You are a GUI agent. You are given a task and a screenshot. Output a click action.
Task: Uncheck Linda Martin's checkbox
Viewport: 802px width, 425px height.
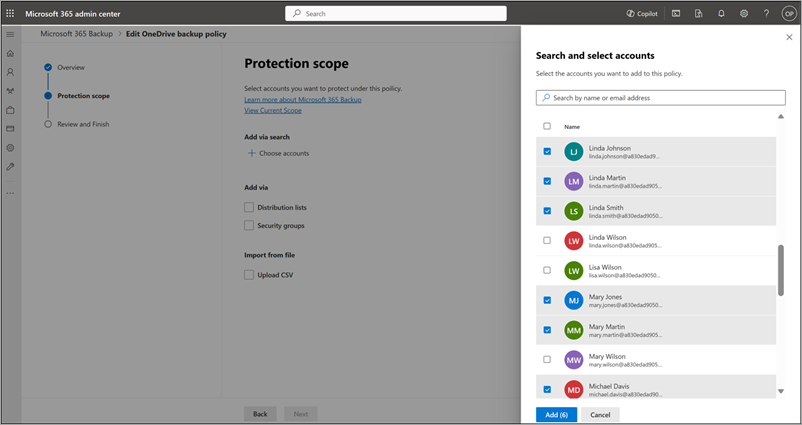[547, 181]
